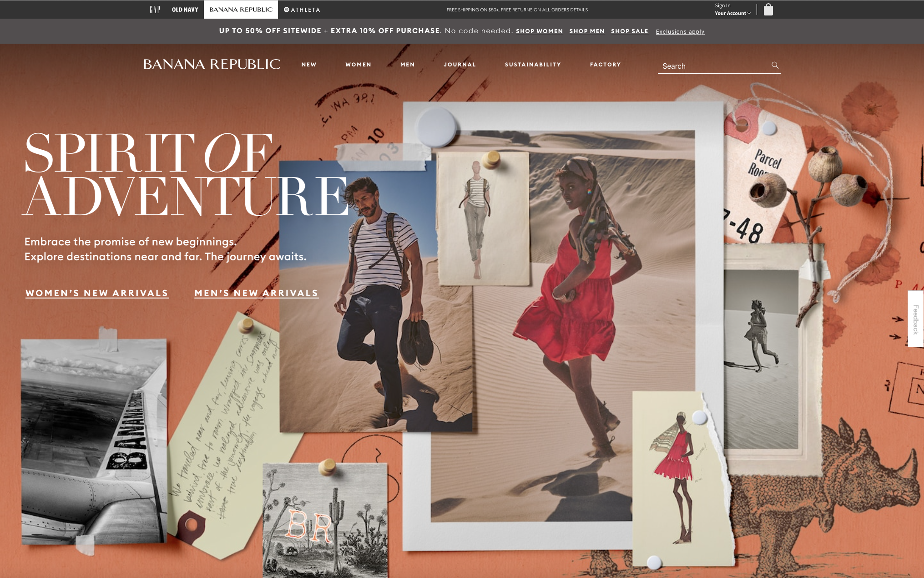Go to the Journal section
The width and height of the screenshot is (924, 578).
point(459,65)
